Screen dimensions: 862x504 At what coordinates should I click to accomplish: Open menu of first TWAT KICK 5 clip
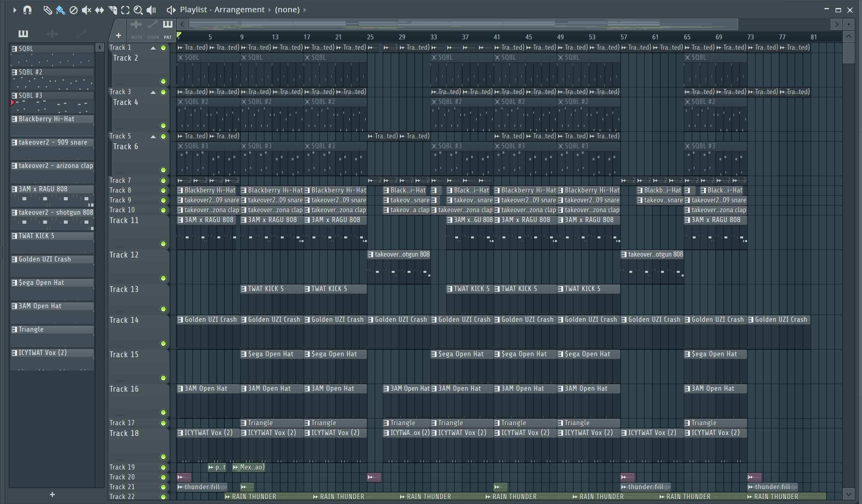click(x=244, y=289)
